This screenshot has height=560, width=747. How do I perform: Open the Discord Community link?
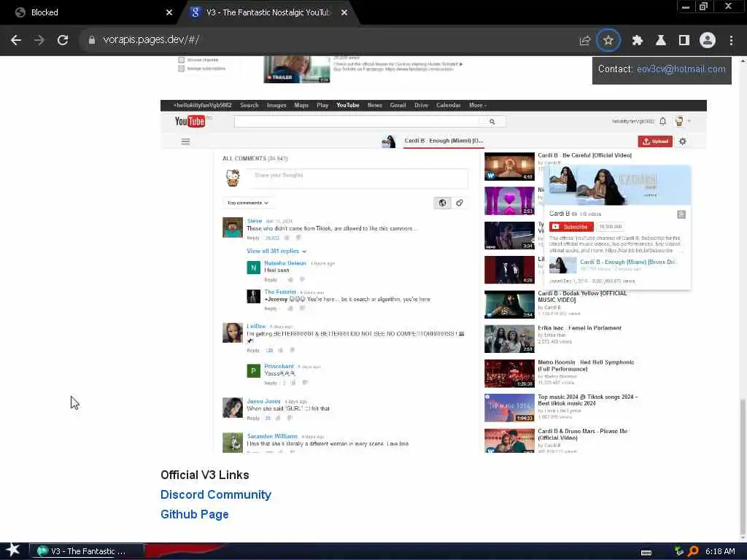tap(216, 495)
